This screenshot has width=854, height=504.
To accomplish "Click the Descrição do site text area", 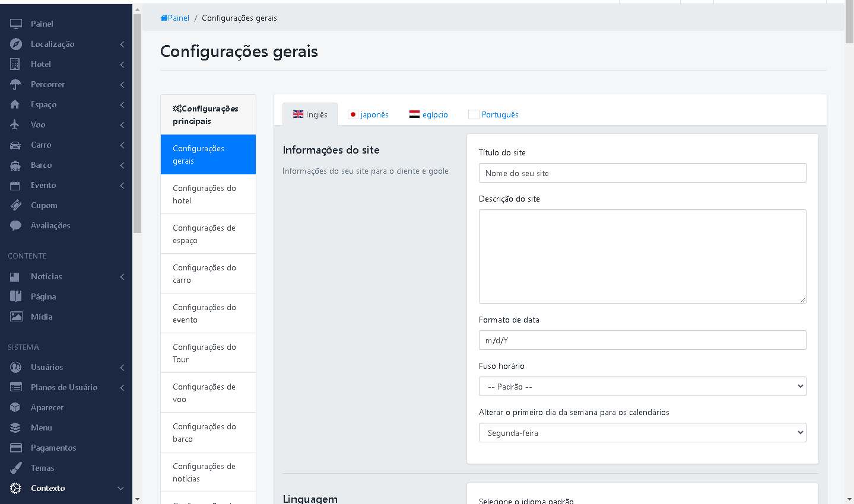I will [x=642, y=256].
